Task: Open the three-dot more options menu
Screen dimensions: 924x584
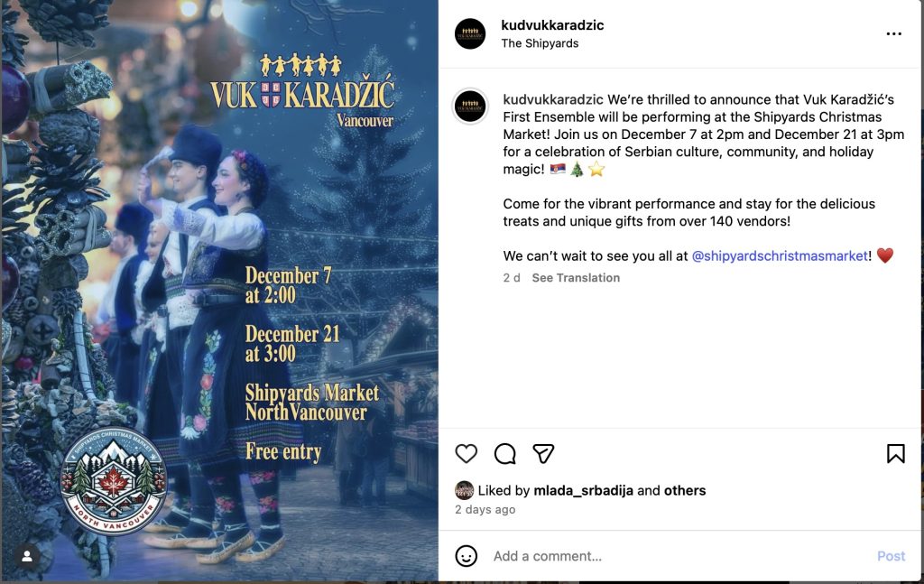Action: (894, 33)
